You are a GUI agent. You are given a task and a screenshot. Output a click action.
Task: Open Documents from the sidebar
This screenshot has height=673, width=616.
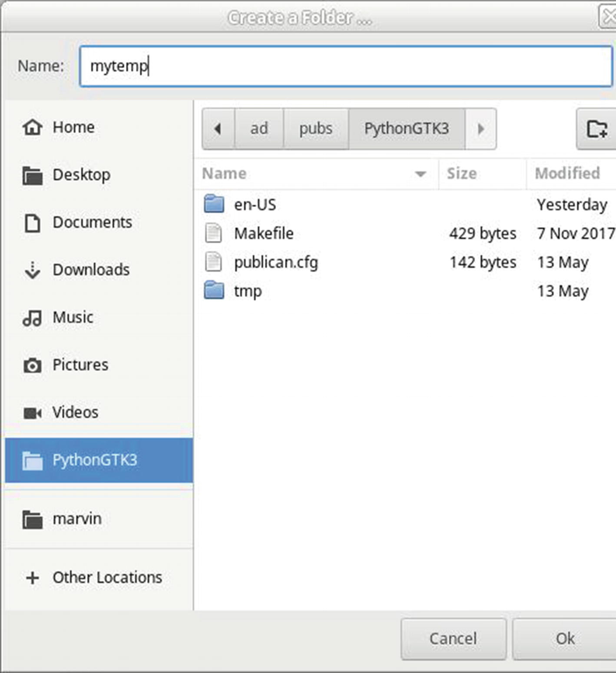[x=92, y=222]
